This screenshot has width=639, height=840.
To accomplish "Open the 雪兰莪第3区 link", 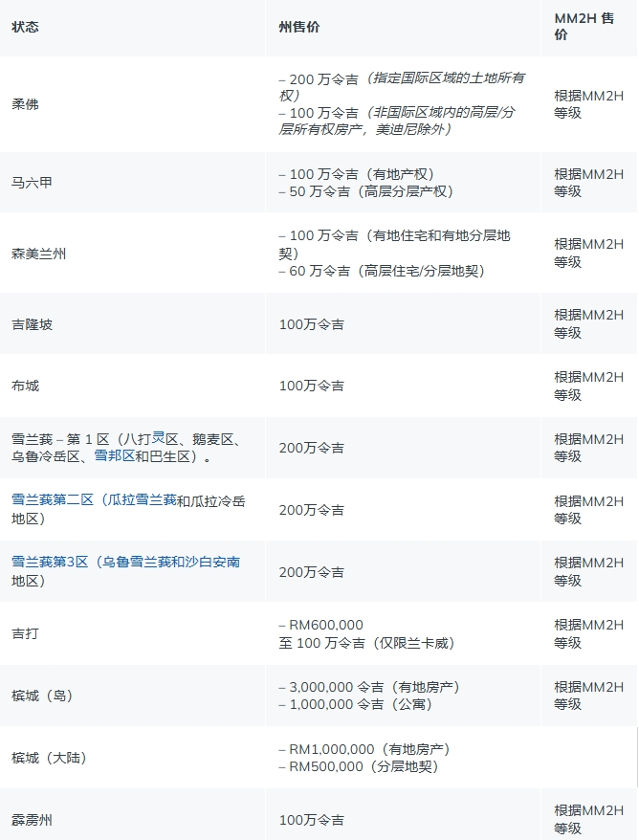I will pyautogui.click(x=126, y=562).
